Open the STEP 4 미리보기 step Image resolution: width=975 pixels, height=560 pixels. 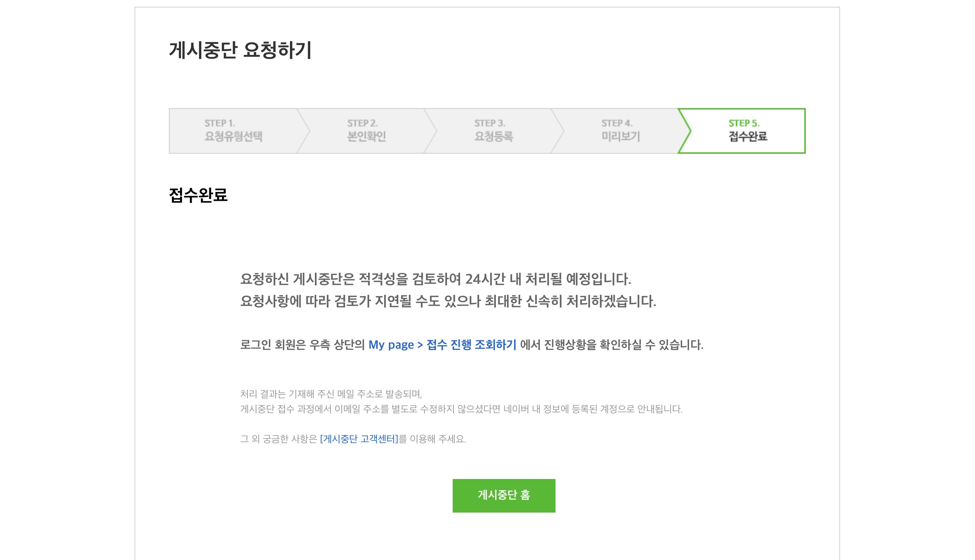pyautogui.click(x=620, y=131)
